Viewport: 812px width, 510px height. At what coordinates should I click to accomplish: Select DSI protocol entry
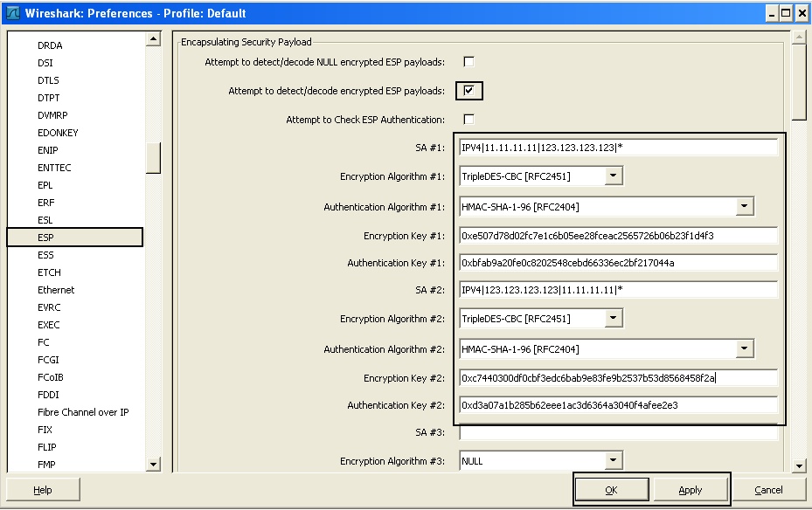[45, 63]
